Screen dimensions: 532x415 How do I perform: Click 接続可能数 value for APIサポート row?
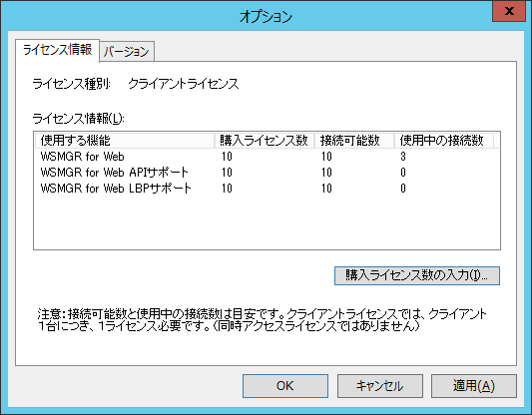point(326,173)
